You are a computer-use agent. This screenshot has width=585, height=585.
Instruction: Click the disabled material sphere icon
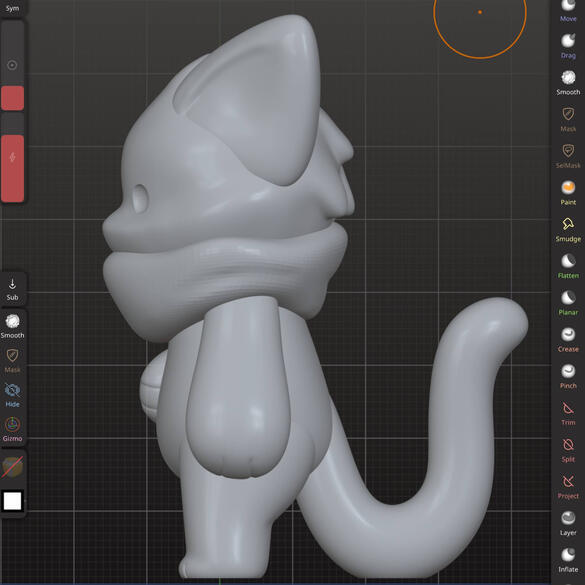12,467
